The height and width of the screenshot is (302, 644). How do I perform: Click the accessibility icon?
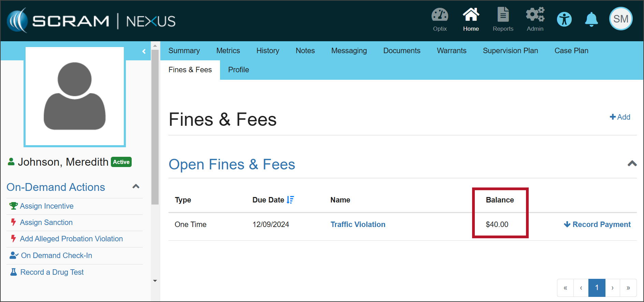564,19
